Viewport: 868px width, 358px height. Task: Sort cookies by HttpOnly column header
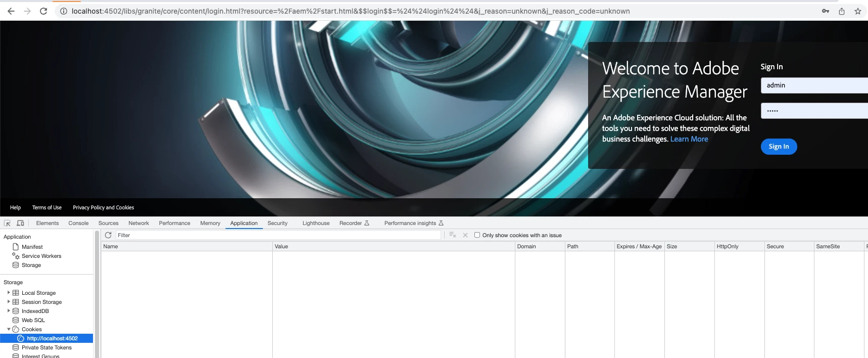click(739, 246)
